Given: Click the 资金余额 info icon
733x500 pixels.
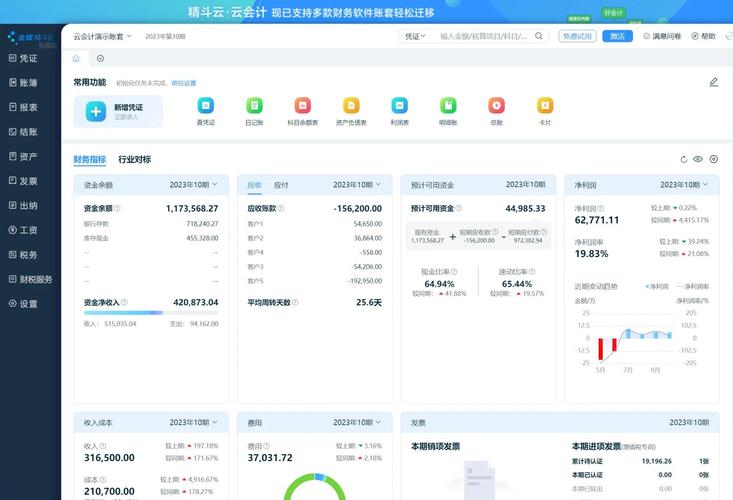Looking at the screenshot, I should [x=117, y=208].
